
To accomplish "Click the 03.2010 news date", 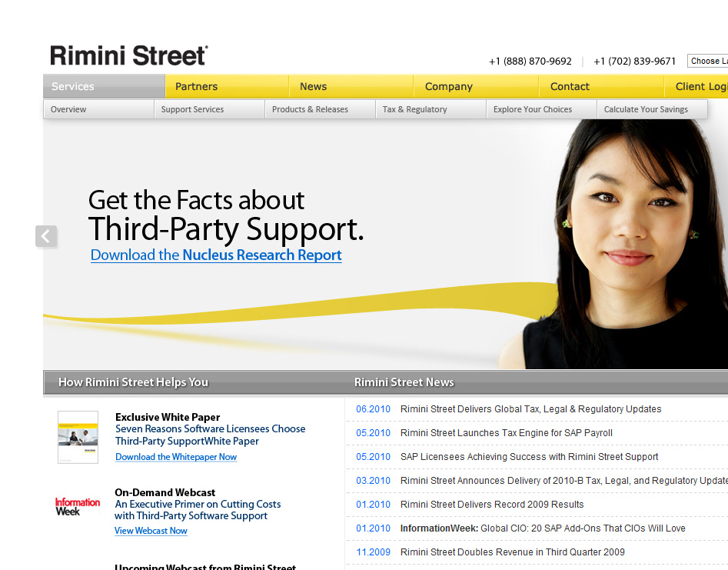I will pyautogui.click(x=374, y=480).
